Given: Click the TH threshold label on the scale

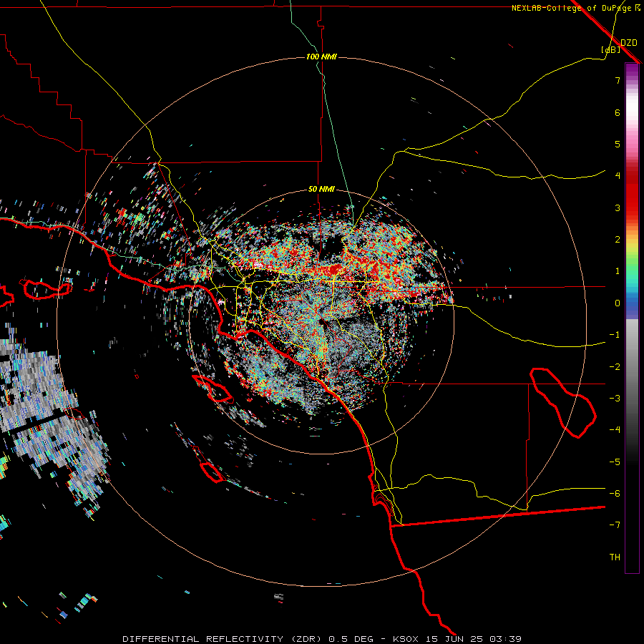Looking at the screenshot, I should point(615,557).
